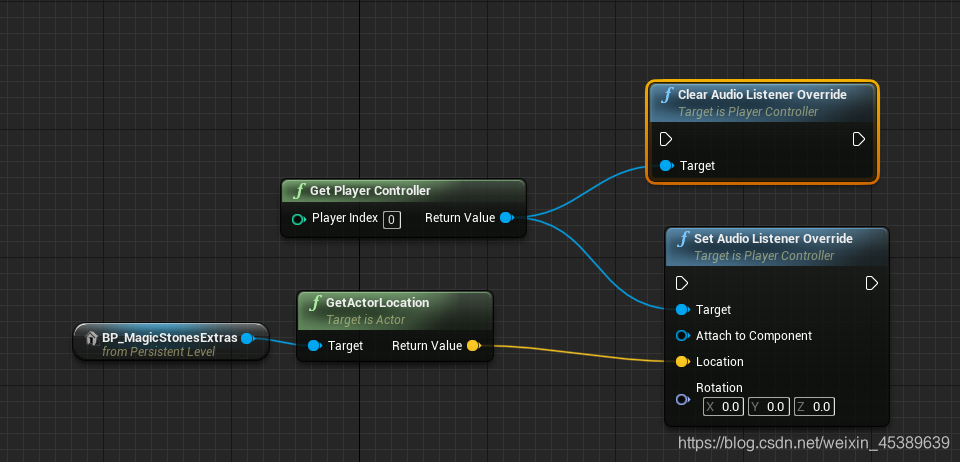This screenshot has width=960, height=462.
Task: Click Rotation input pin
Action: pos(683,400)
